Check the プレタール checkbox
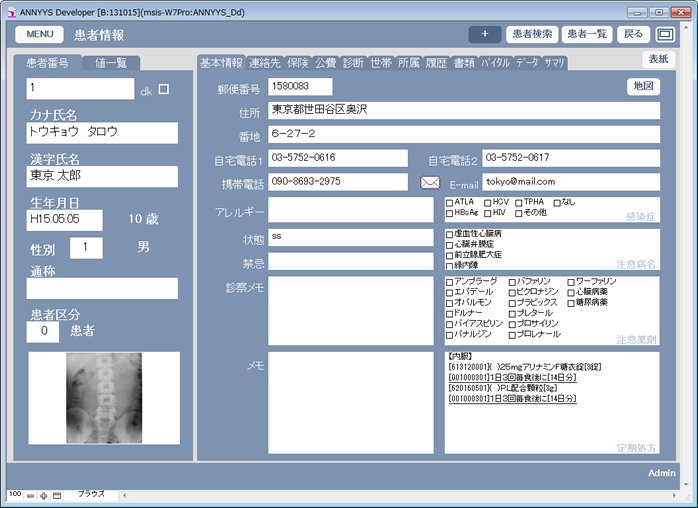Screen dimensions: 698x508 [512, 314]
